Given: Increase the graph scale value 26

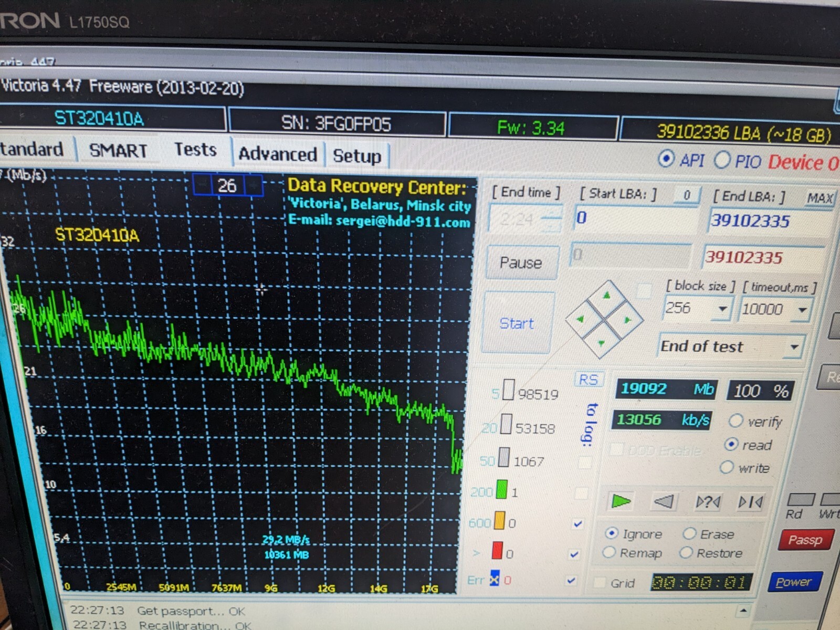Looking at the screenshot, I should tap(253, 185).
